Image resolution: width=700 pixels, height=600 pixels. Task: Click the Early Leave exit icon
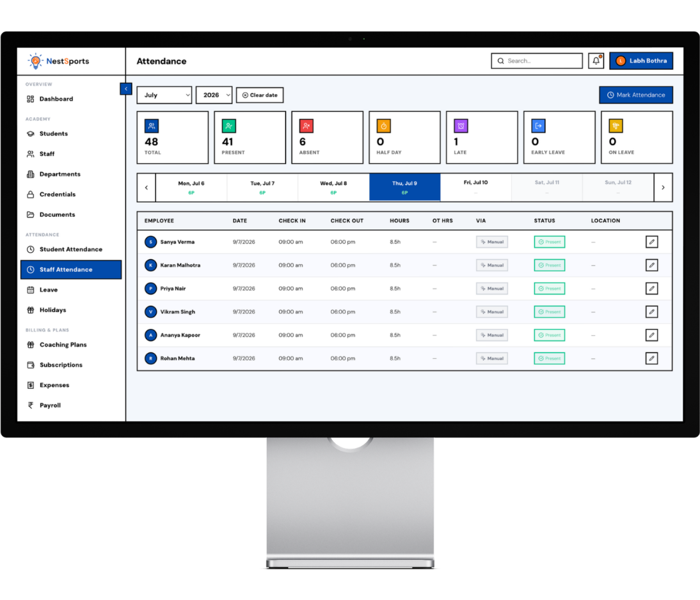click(x=538, y=126)
